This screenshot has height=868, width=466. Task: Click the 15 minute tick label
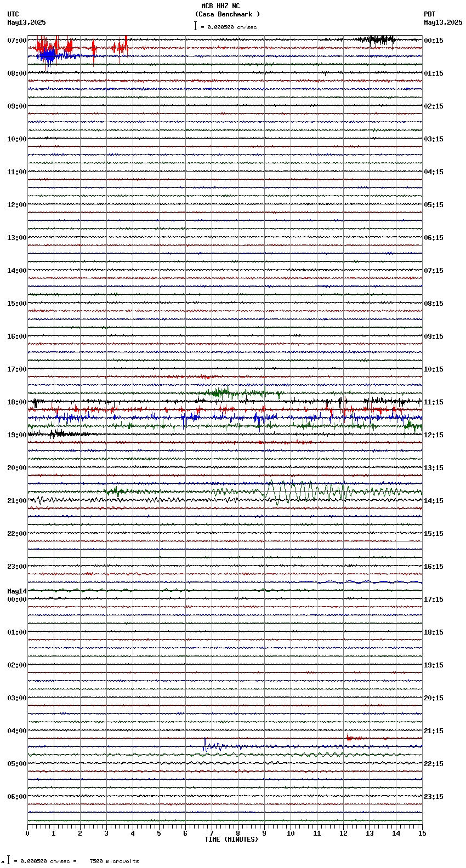coord(422,833)
